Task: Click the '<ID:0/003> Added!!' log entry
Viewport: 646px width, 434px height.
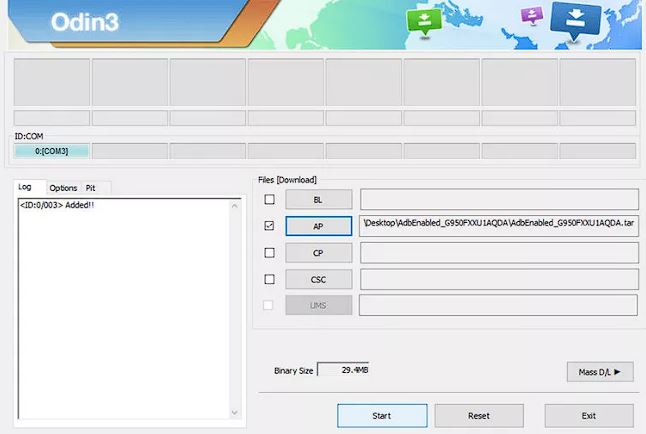Action: [x=57, y=205]
